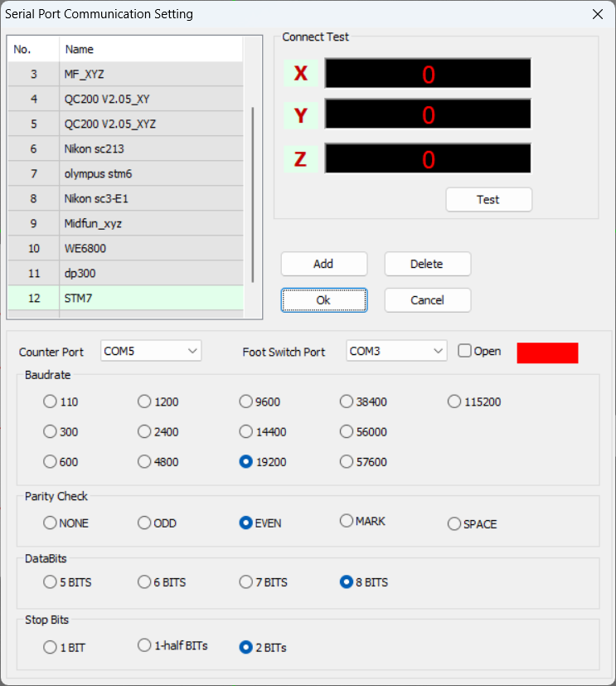
Task: Enable the Open checkbox
Action: [465, 351]
